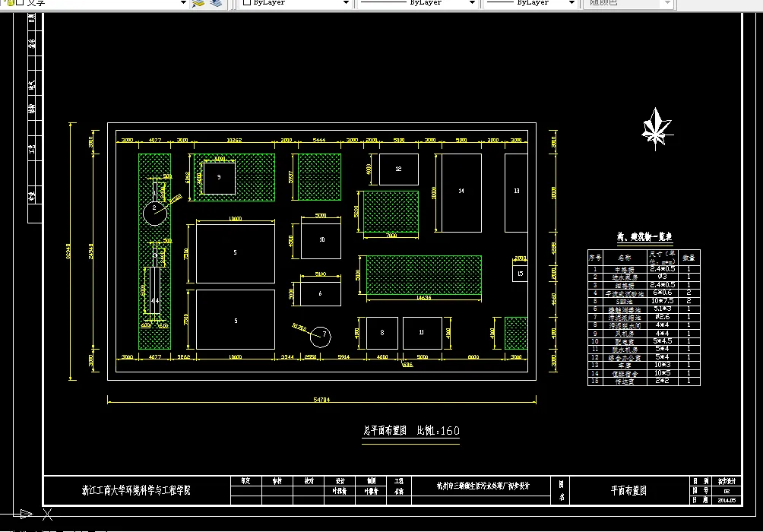Select building label 10
The height and width of the screenshot is (532, 763).
(321, 239)
